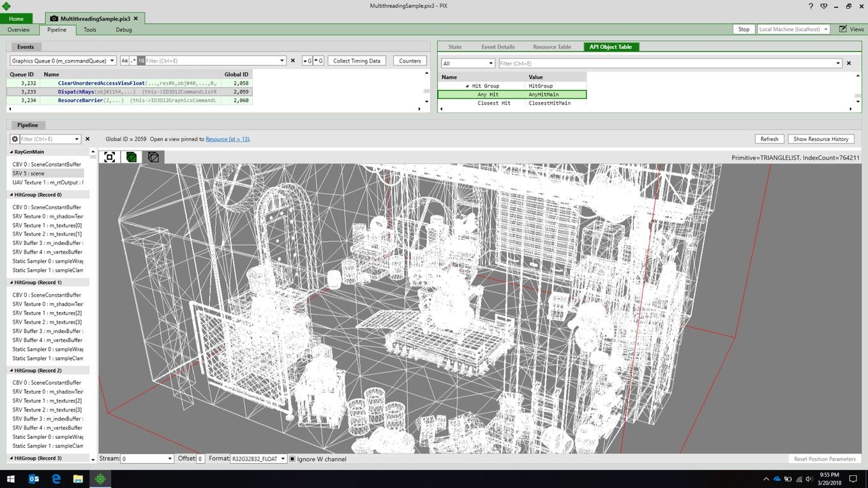Toggle match case (Aa) in Events filter
Screen dimensions: 868x488
[x=124, y=61]
